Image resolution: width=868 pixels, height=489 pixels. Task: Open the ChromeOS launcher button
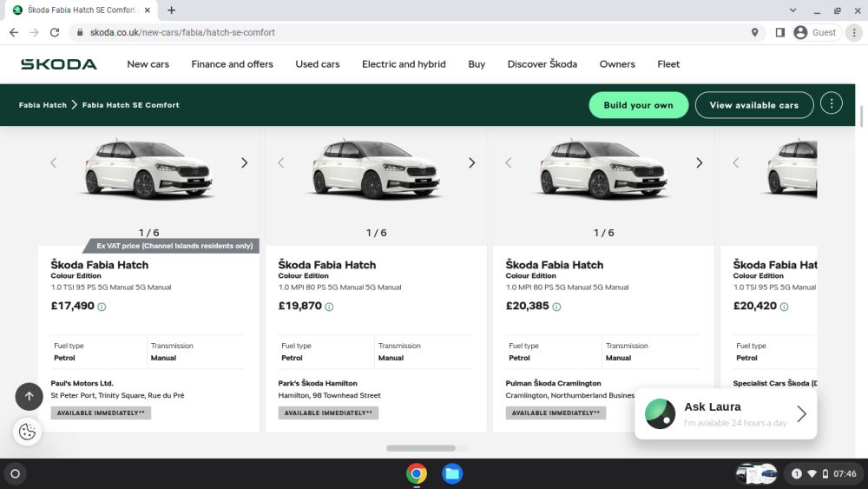click(x=16, y=474)
